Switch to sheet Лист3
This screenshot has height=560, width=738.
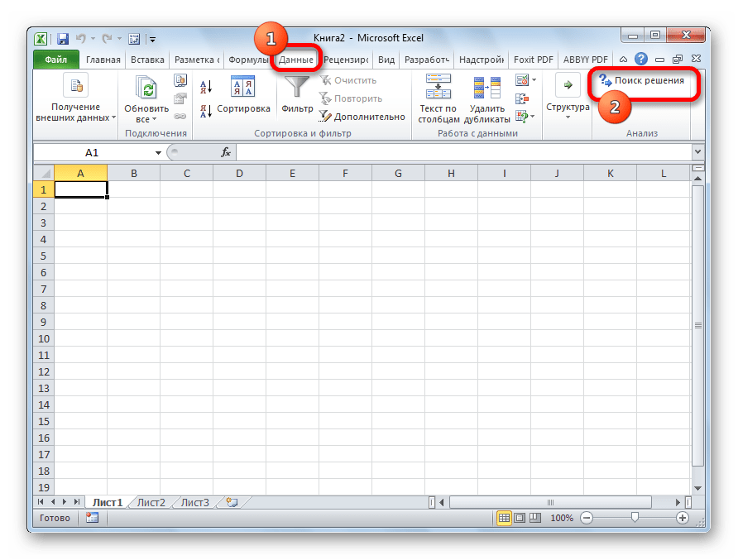(x=195, y=503)
